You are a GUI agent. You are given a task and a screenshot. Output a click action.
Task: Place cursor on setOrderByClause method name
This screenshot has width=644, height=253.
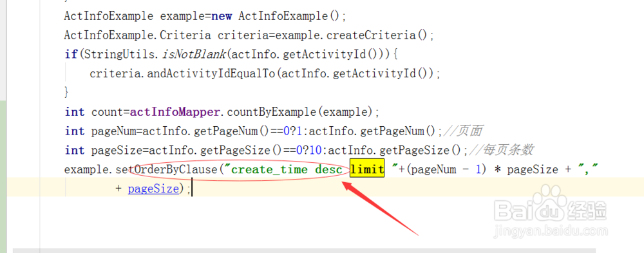[166, 169]
